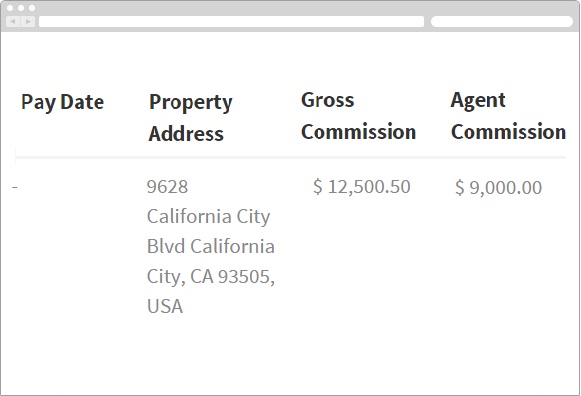Screen dimensions: 581x396
Task: Sort by Agent Commission column header
Action: point(508,116)
